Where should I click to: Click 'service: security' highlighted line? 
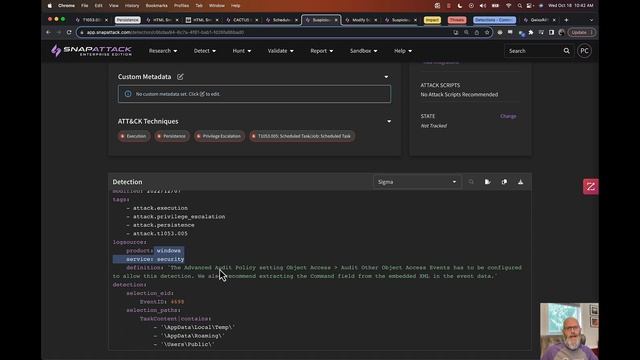click(155, 259)
